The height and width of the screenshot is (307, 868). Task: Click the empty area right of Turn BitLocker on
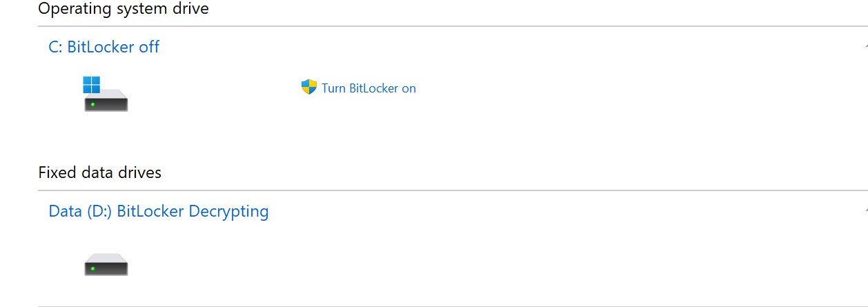pyautogui.click(x=621, y=88)
